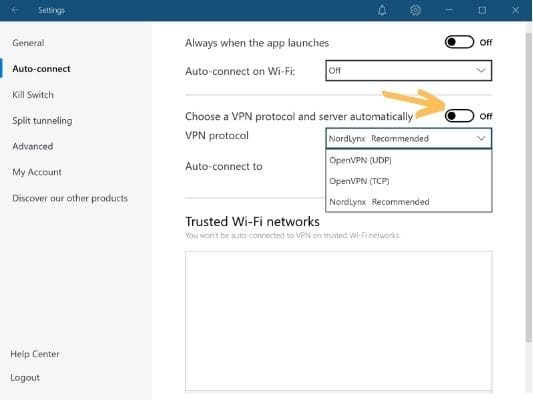Click the 'Auto-connect to' label

[x=224, y=166]
